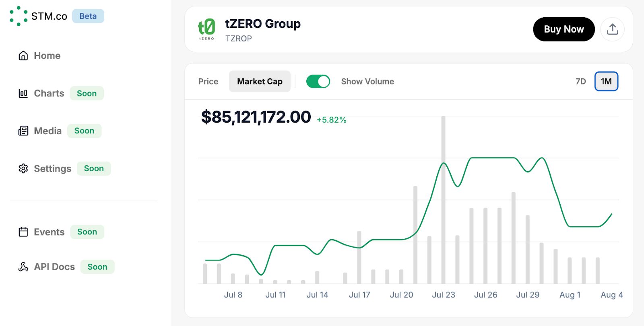
Task: Click the Soon badge next to Events
Action: [87, 232]
